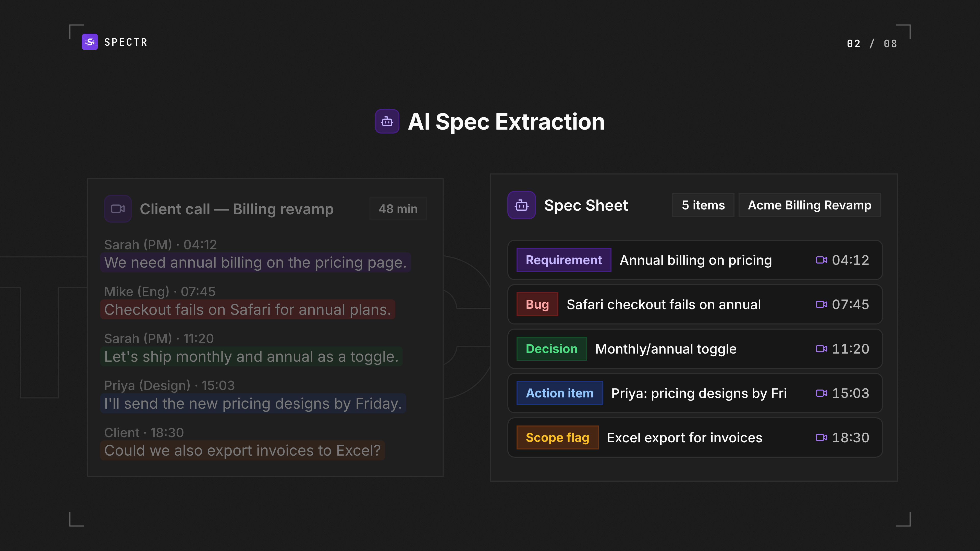
Task: Select the Action item tag
Action: point(560,393)
